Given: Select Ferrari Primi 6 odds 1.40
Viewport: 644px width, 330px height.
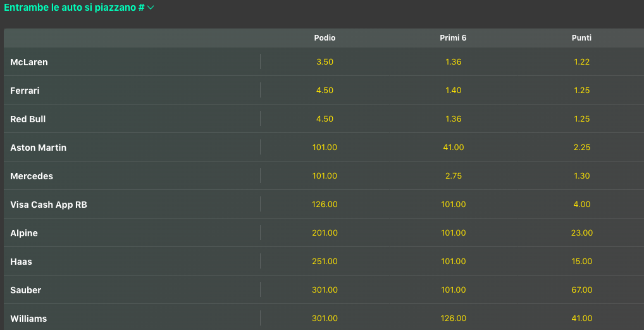Looking at the screenshot, I should point(453,91).
